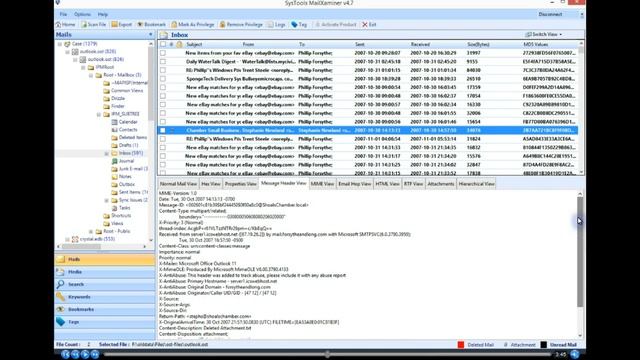Check the 'New items from your fav' mail

tap(163, 53)
